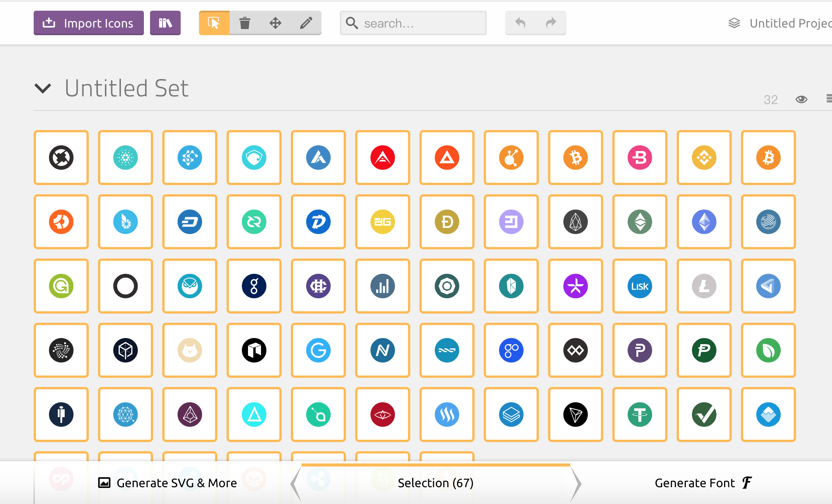The height and width of the screenshot is (504, 832).
Task: Open Generate SVG & More
Action: coord(168,483)
